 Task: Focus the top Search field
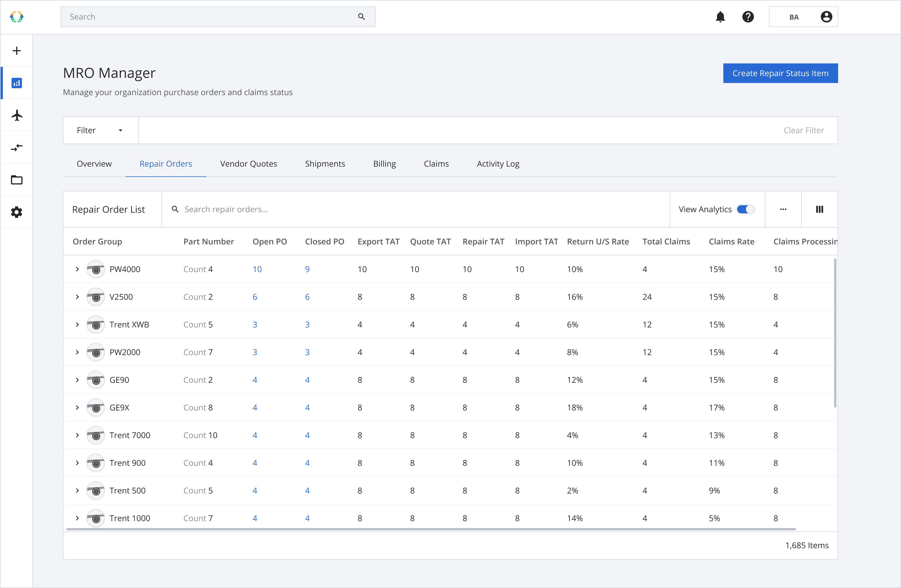coord(218,17)
